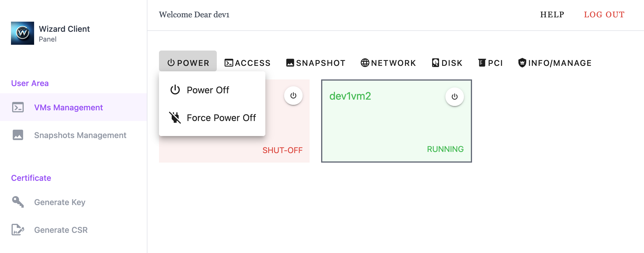Viewport: 644px width, 253px height.
Task: Expand the SNAPSHOT dropdown
Action: 316,63
